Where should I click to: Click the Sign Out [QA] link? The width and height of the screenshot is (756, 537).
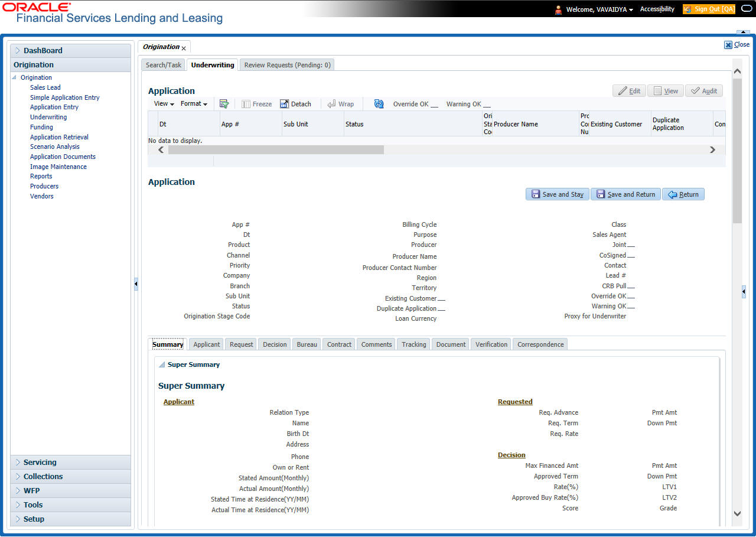tap(709, 9)
